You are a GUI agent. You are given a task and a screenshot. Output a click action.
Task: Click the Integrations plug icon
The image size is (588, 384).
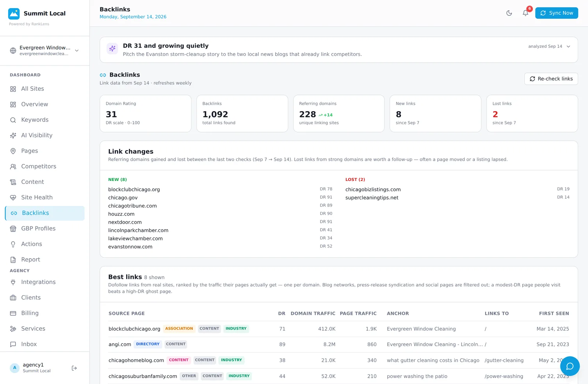pos(13,282)
